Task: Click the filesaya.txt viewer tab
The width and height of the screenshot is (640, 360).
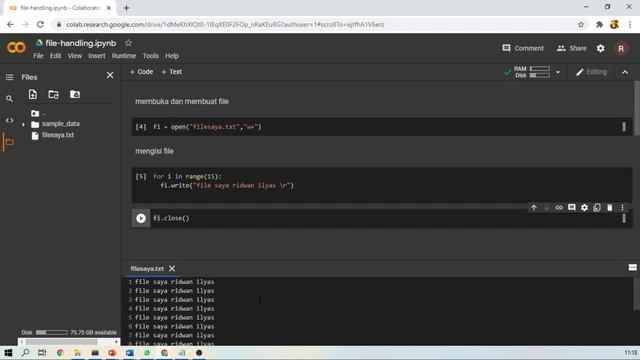Action: click(x=147, y=269)
